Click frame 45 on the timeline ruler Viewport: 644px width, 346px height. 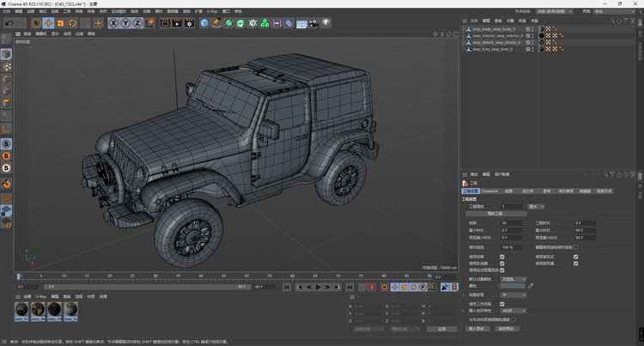click(224, 276)
